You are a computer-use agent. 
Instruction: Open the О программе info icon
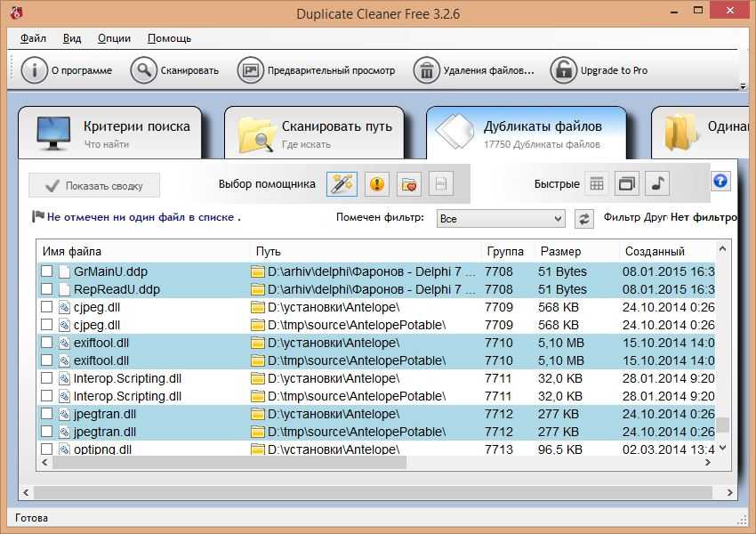click(34, 70)
